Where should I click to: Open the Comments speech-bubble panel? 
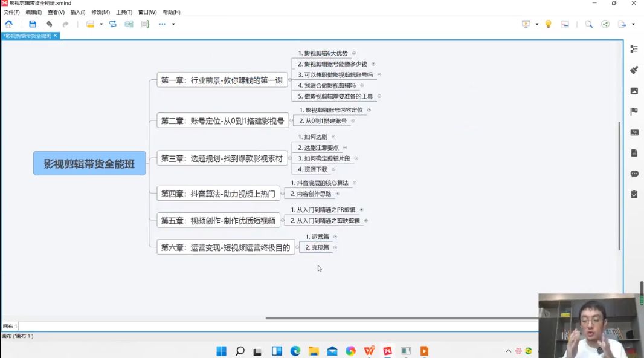(634, 174)
